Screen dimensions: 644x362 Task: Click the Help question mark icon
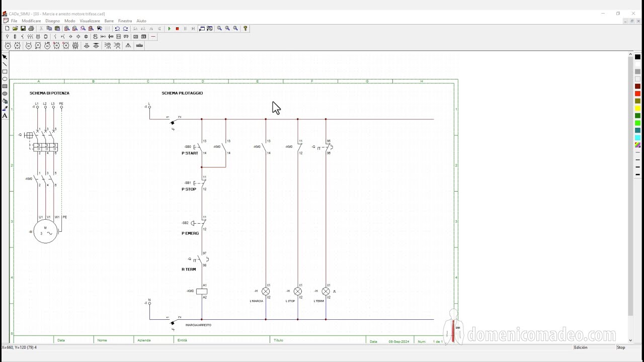tap(246, 29)
